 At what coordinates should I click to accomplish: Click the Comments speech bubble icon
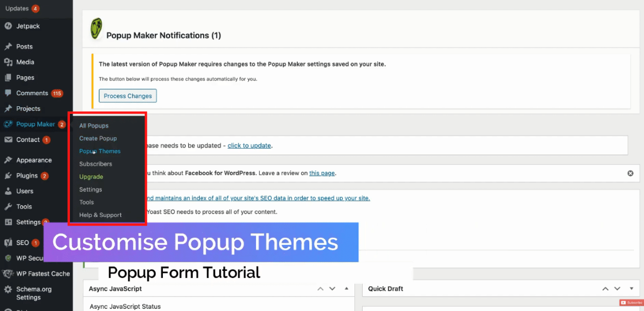(8, 93)
